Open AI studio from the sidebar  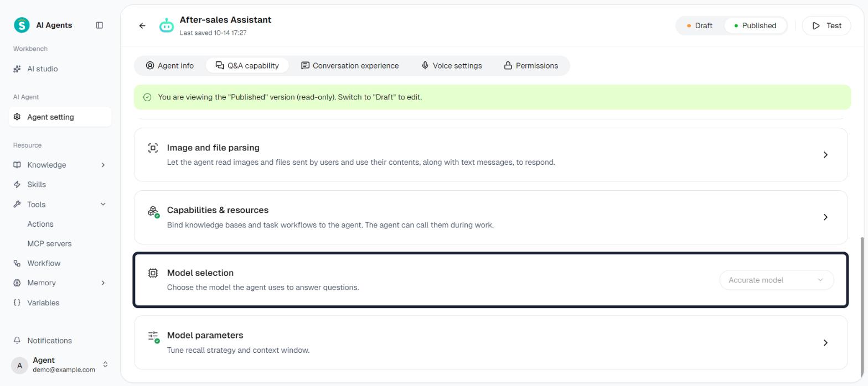pos(60,69)
